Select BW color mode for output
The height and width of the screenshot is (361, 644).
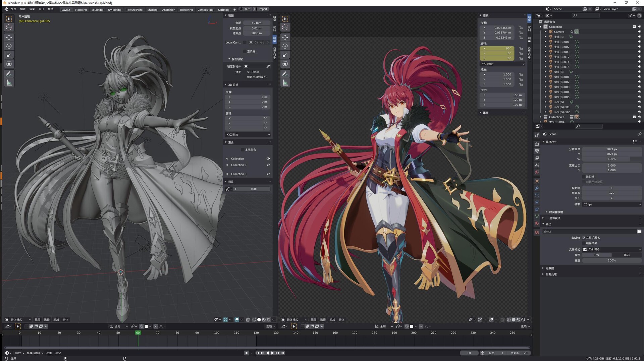pyautogui.click(x=597, y=255)
